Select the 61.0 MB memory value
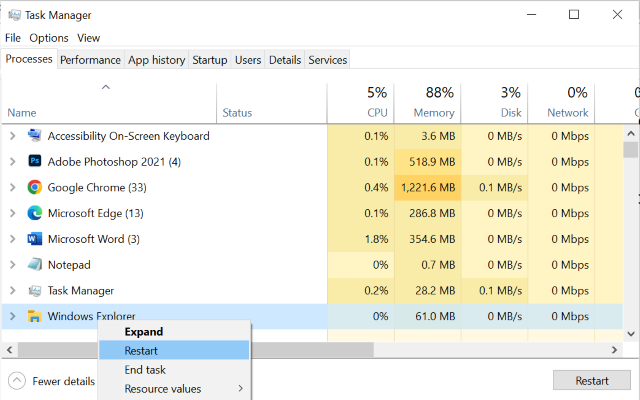 [435, 316]
